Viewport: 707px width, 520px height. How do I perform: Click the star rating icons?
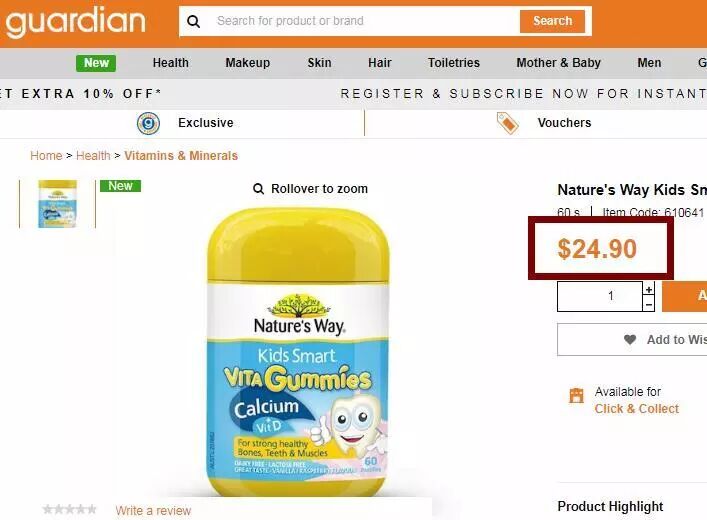click(69, 510)
